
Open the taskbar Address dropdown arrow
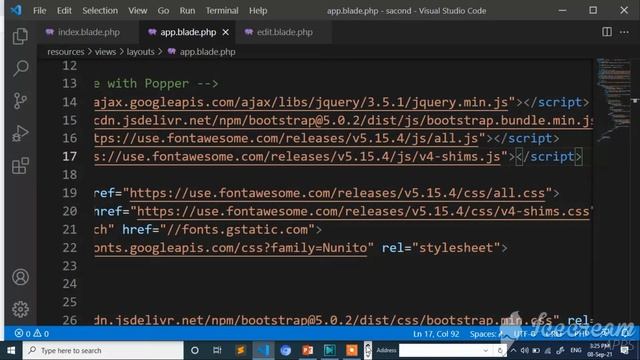coord(485,350)
